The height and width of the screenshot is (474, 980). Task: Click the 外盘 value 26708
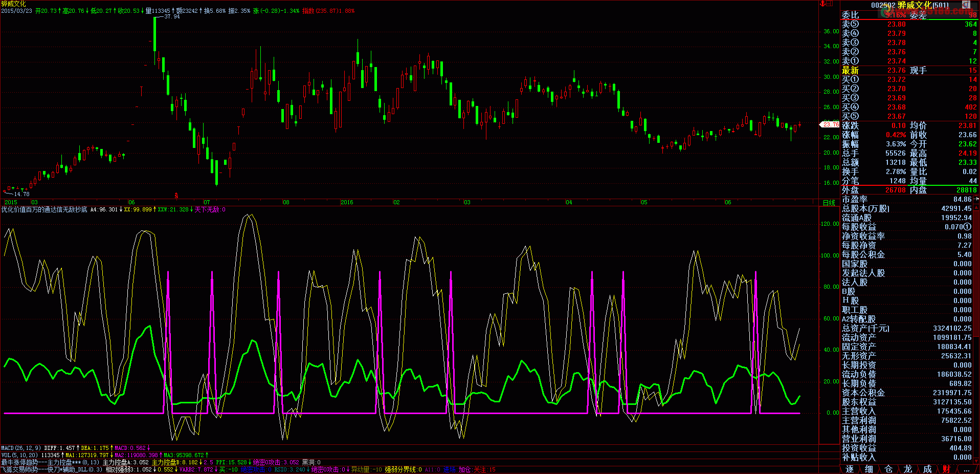coord(895,190)
